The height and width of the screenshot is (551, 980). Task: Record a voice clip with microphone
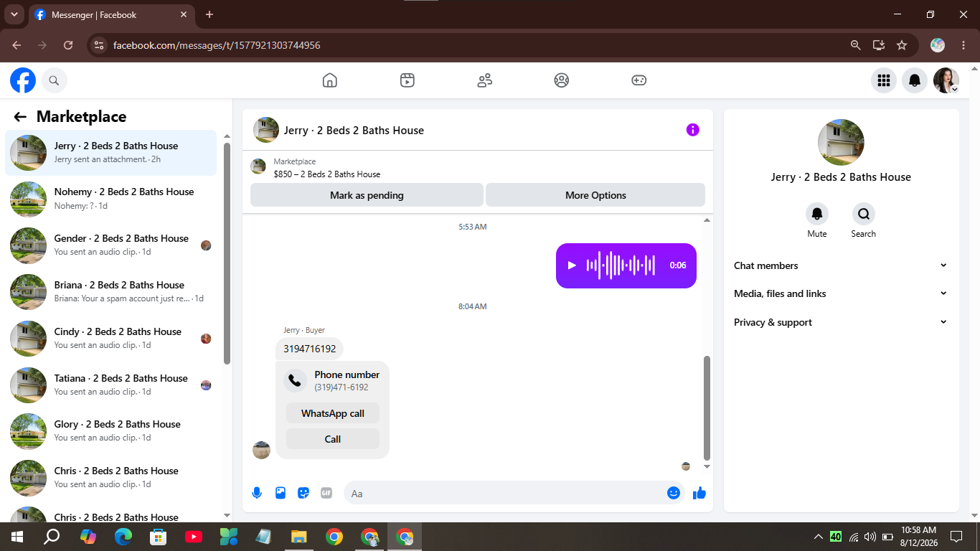[257, 493]
